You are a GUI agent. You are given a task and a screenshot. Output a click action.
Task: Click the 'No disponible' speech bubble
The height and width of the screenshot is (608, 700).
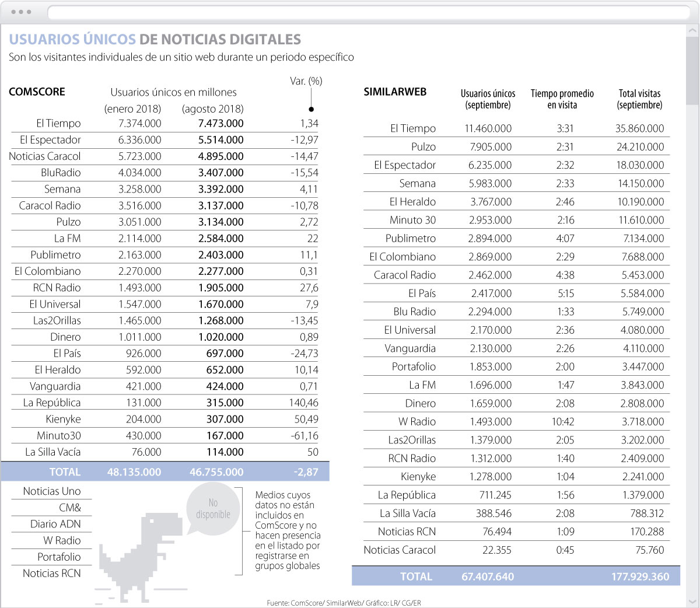click(213, 508)
